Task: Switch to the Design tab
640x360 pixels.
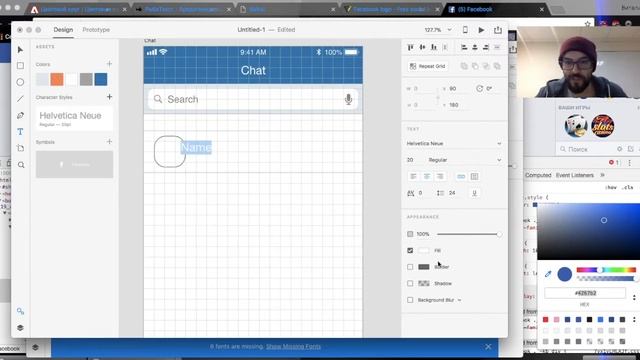Action: click(x=63, y=30)
